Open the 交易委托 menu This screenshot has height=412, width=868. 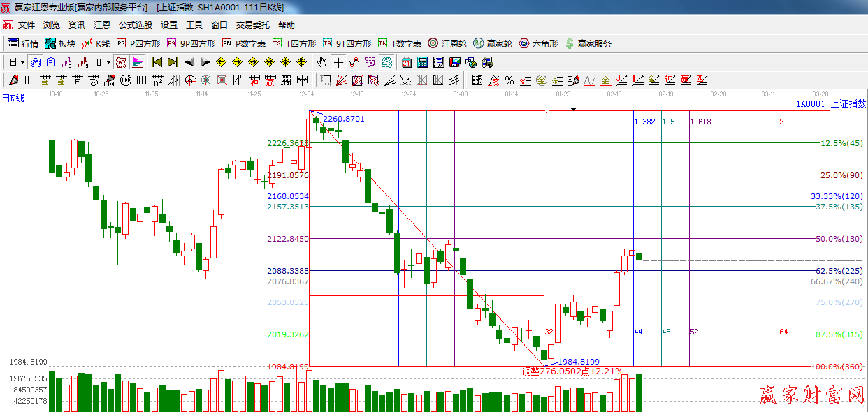pos(252,25)
